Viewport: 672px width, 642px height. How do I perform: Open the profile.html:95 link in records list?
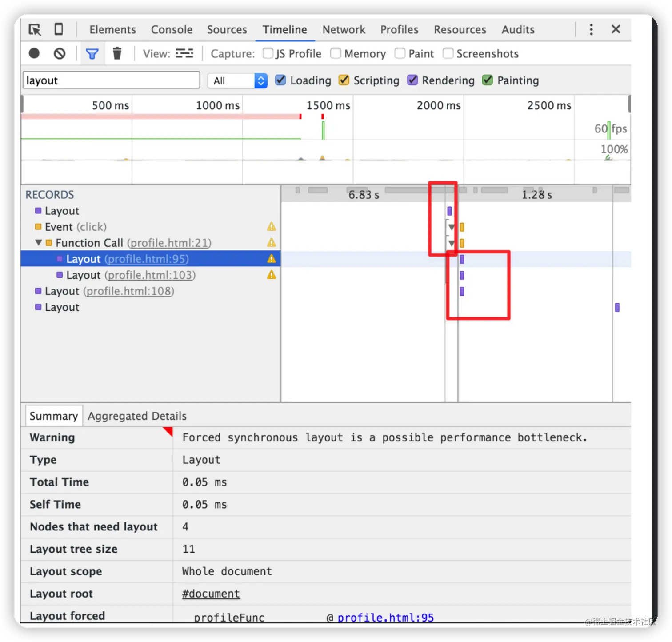click(x=147, y=259)
